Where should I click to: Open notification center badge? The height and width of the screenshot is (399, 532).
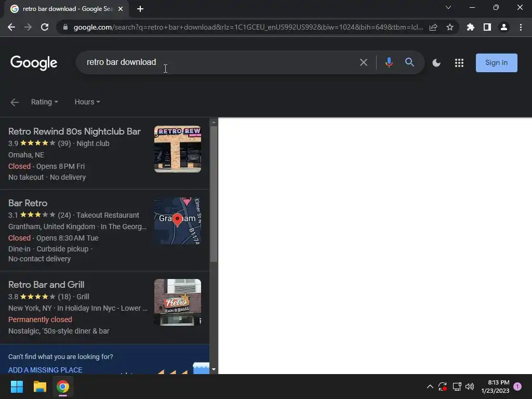click(517, 387)
